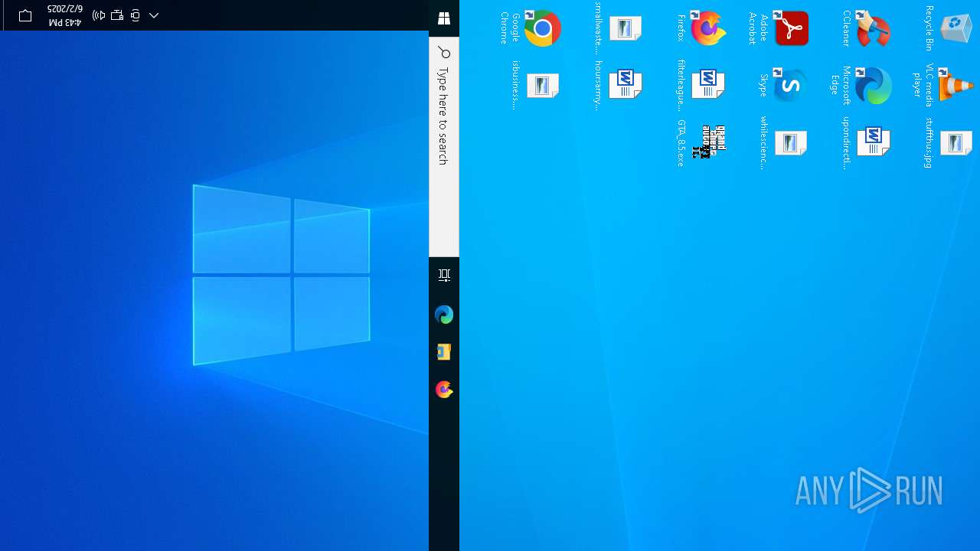
Task: Launch Firefox from the taskbar
Action: coord(444,390)
